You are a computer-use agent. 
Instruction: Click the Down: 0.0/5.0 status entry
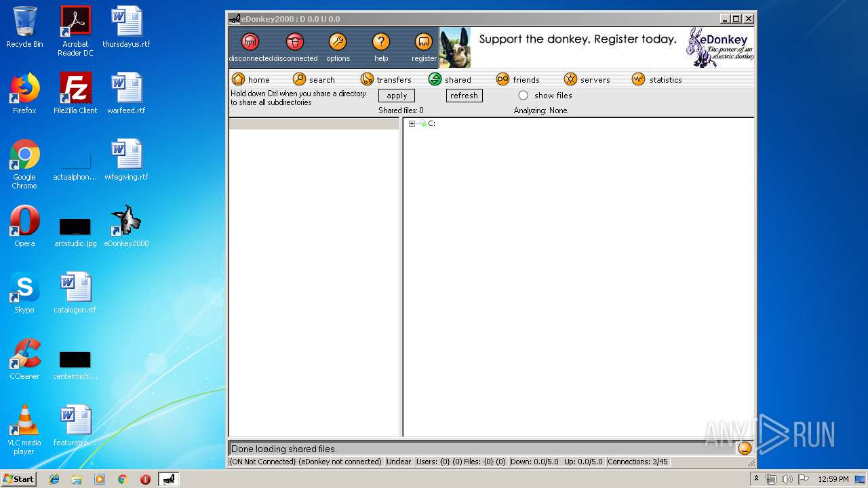534,462
